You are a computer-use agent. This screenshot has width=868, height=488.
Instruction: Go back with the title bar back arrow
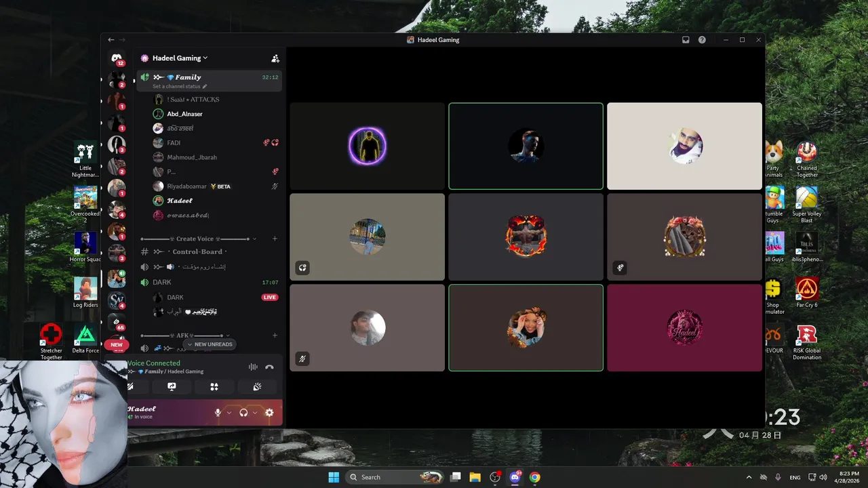click(x=111, y=40)
